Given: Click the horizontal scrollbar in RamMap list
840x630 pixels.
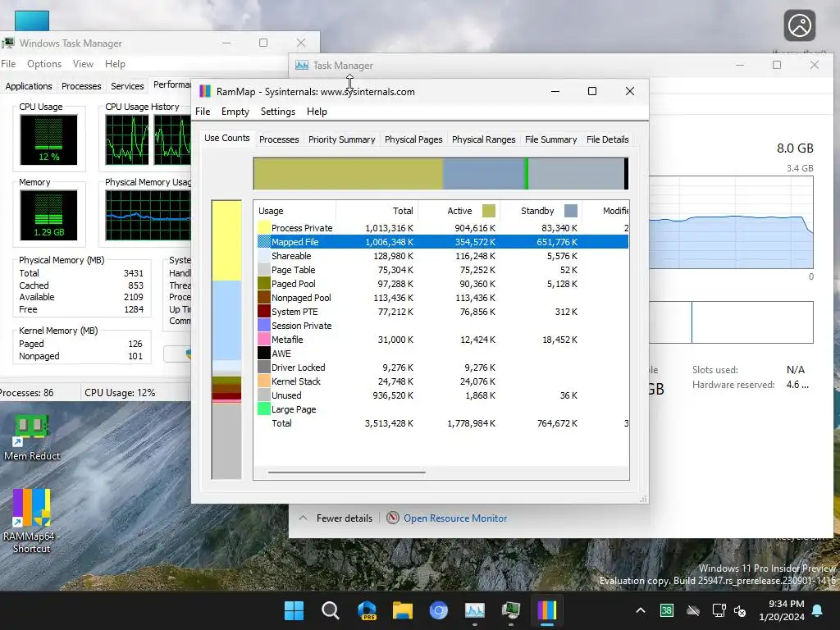Looking at the screenshot, I should pos(347,472).
